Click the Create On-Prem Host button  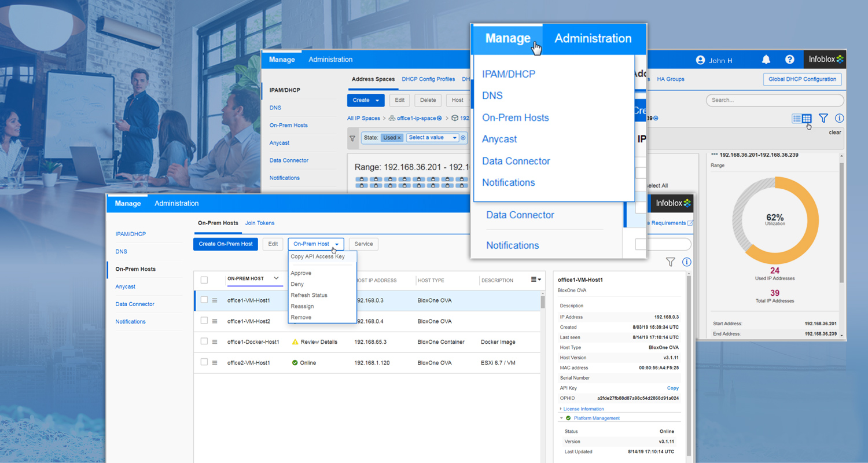[226, 244]
